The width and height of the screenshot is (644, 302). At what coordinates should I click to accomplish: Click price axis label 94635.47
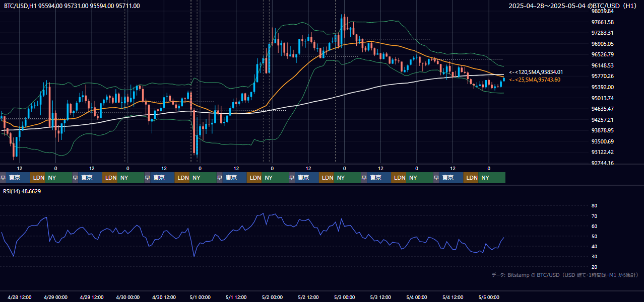[602, 109]
